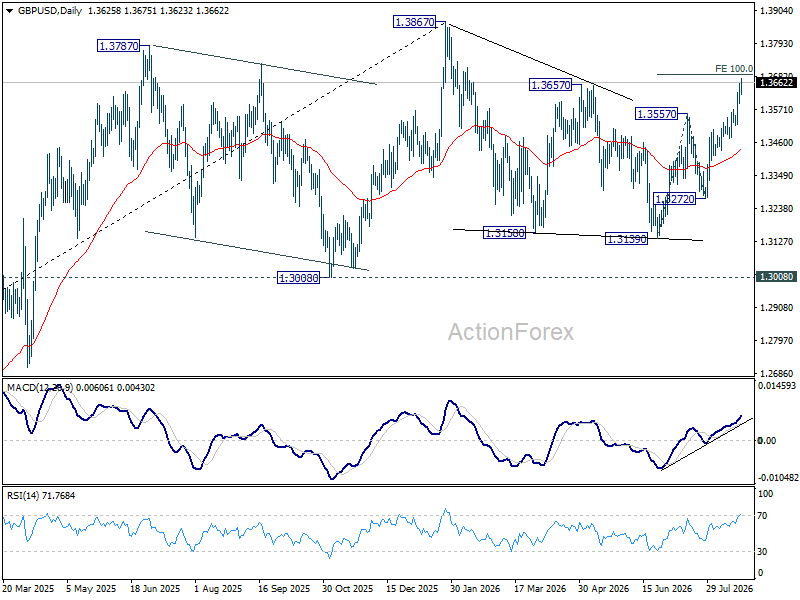The height and width of the screenshot is (600, 800).
Task: Click the 1.30080 axis price tag
Action: click(777, 277)
